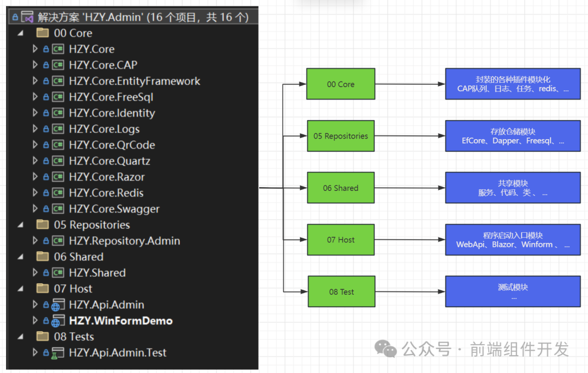
Task: Expand HZY.Core.Logs project arrow
Action: tap(35, 129)
